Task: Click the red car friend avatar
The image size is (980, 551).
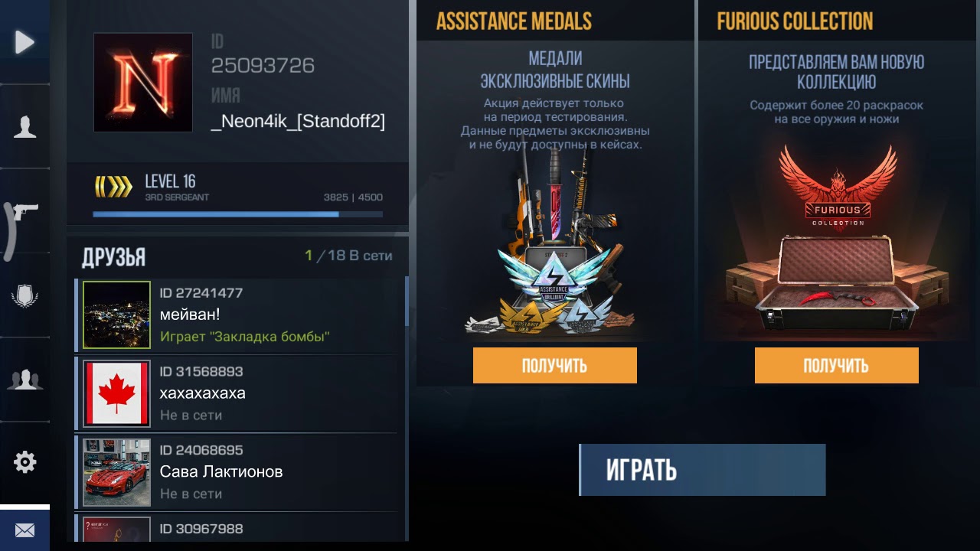Action: point(116,472)
